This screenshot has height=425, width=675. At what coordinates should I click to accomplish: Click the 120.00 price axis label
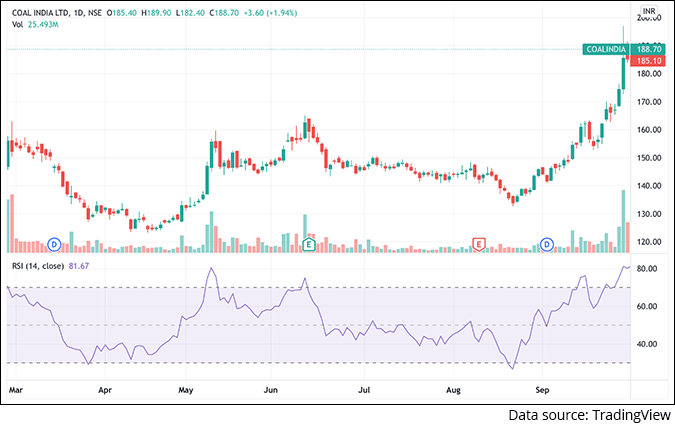pyautogui.click(x=649, y=242)
